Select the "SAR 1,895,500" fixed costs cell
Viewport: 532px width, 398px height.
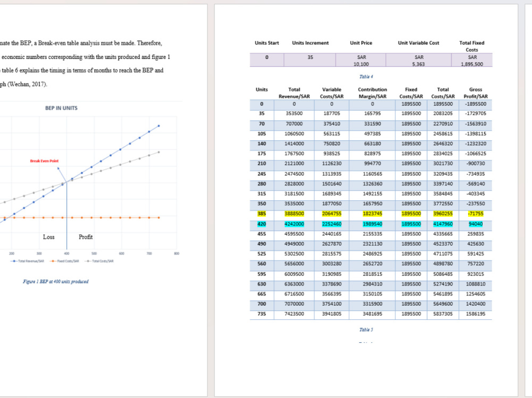coord(472,61)
